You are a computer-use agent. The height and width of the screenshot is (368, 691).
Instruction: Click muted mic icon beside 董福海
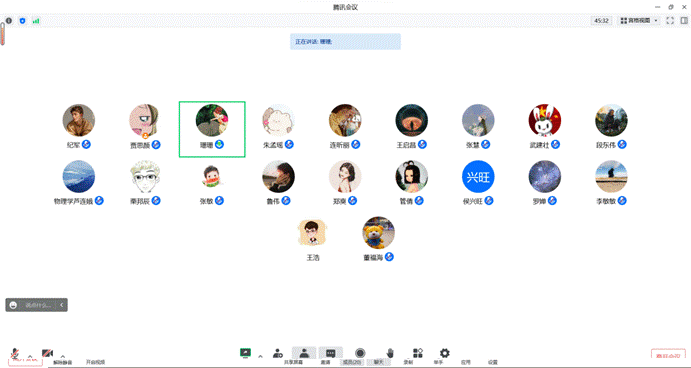coord(389,256)
